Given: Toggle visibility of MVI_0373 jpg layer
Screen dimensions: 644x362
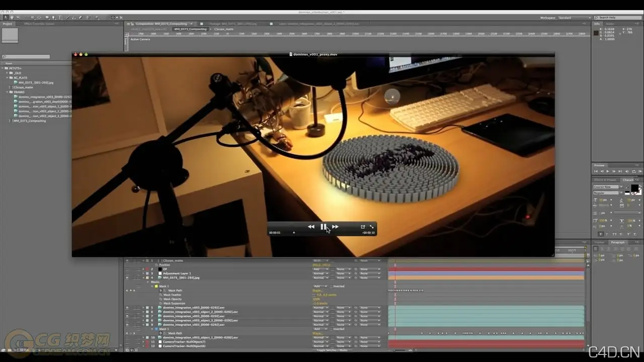Looking at the screenshot, I should click(127, 278).
